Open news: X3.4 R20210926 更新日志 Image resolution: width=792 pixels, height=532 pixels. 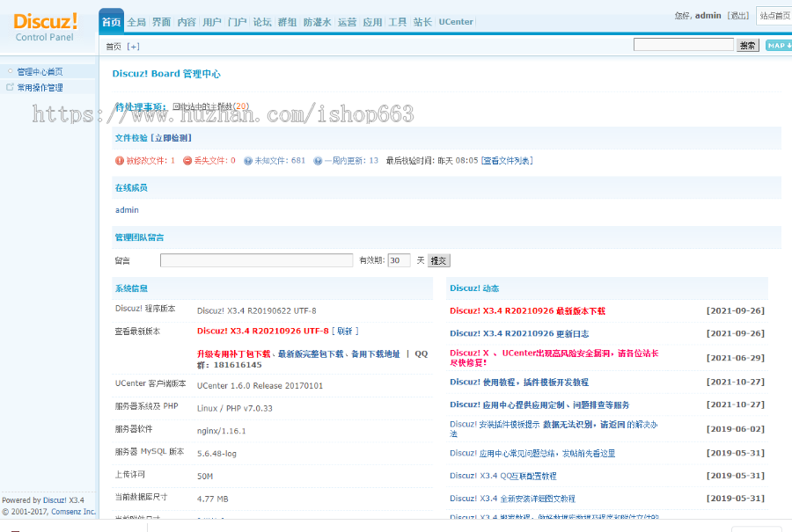click(519, 333)
